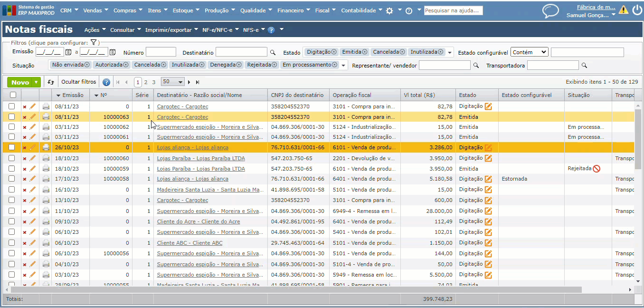Tick the select-all checkbox in table header
This screenshot has width=644, height=308.
[12, 95]
